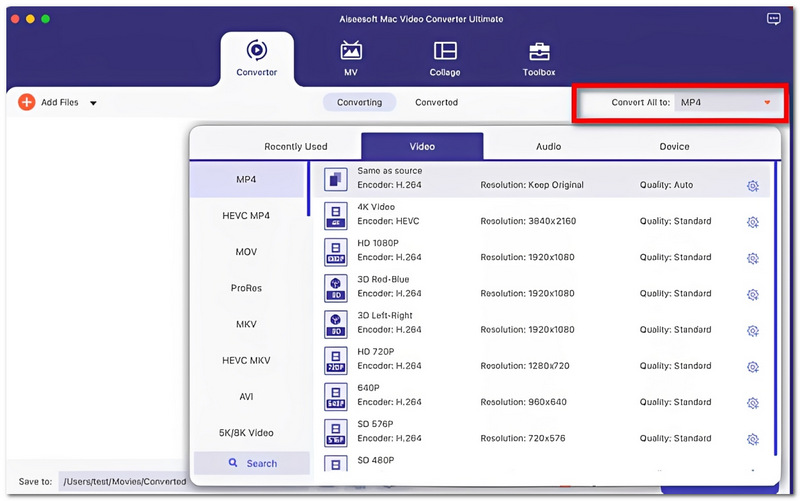Click the HD 1080P preset icon
This screenshot has width=800, height=501.
(336, 252)
